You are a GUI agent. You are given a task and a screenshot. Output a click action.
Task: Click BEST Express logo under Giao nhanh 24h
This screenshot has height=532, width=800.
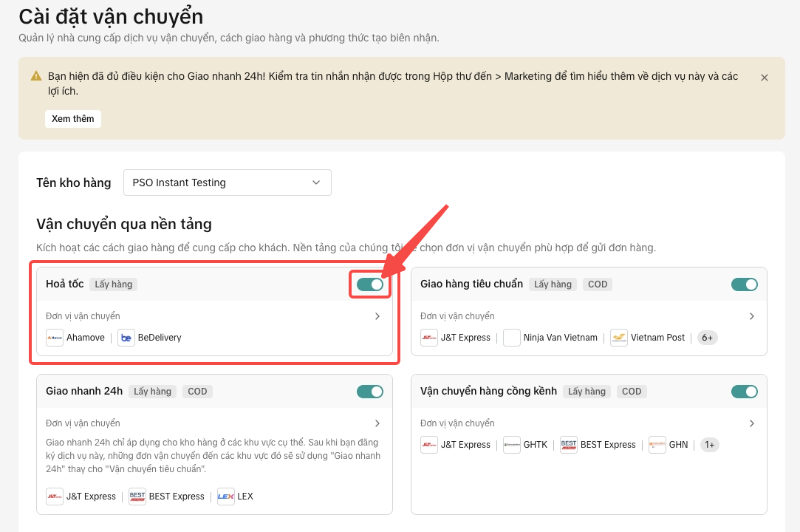pos(137,497)
